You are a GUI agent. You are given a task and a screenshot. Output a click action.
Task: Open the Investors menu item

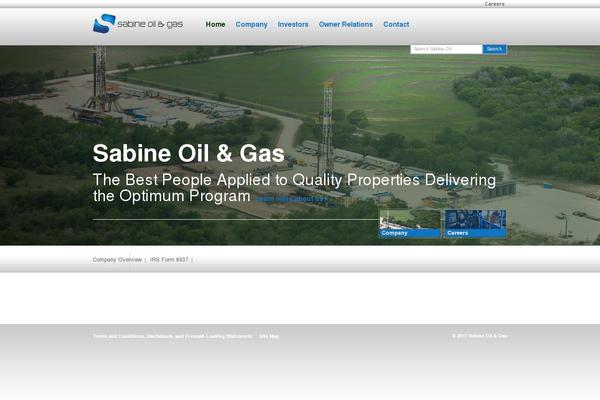coord(293,24)
